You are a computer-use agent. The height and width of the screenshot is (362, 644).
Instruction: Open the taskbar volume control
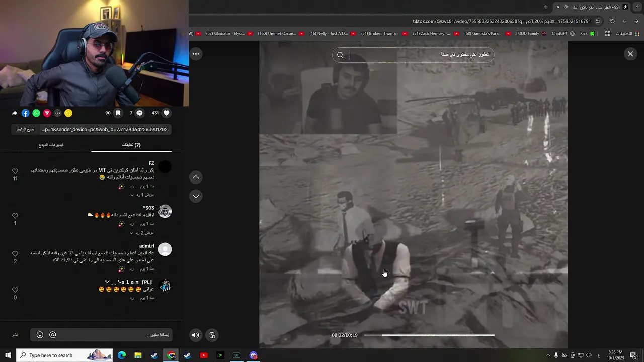click(x=589, y=355)
